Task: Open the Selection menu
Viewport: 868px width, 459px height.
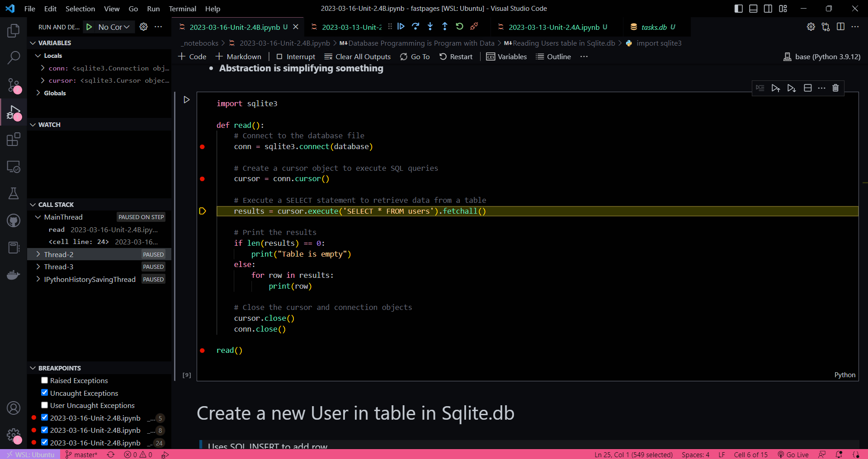Action: pyautogui.click(x=80, y=9)
